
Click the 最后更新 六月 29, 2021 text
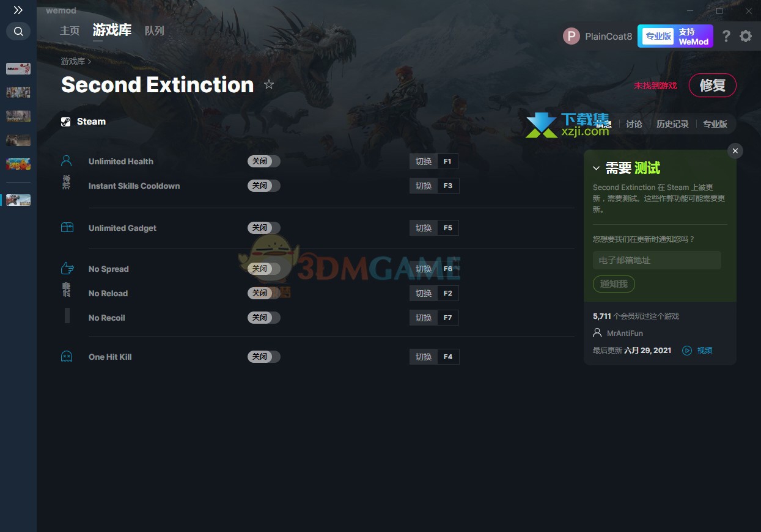[x=632, y=351]
